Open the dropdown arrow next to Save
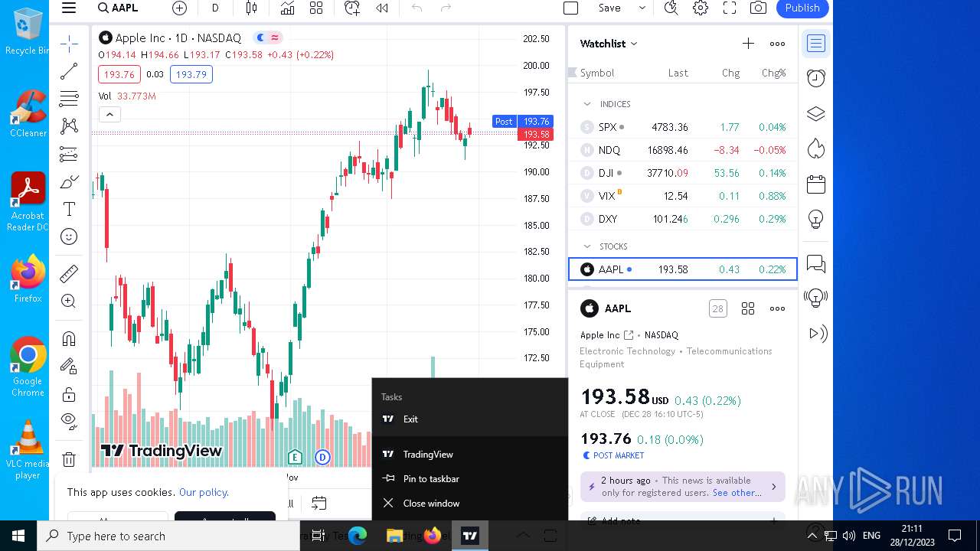 (642, 8)
